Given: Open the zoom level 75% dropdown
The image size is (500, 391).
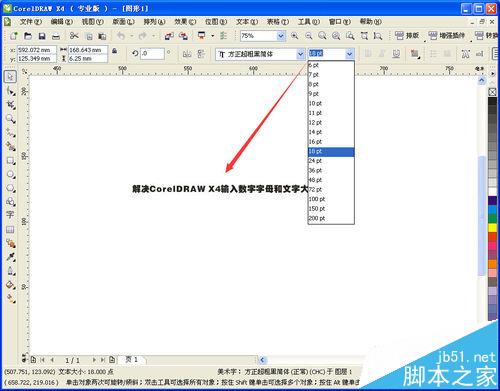Looking at the screenshot, I should click(281, 36).
